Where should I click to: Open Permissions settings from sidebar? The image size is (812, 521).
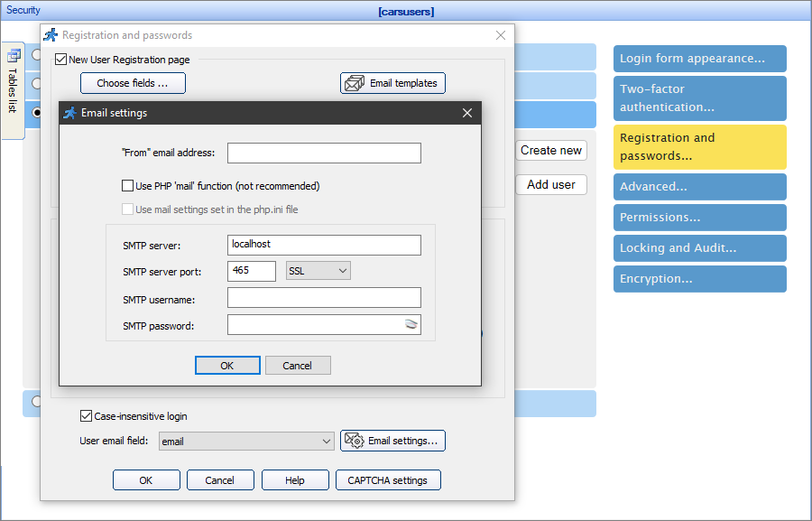[x=699, y=217]
